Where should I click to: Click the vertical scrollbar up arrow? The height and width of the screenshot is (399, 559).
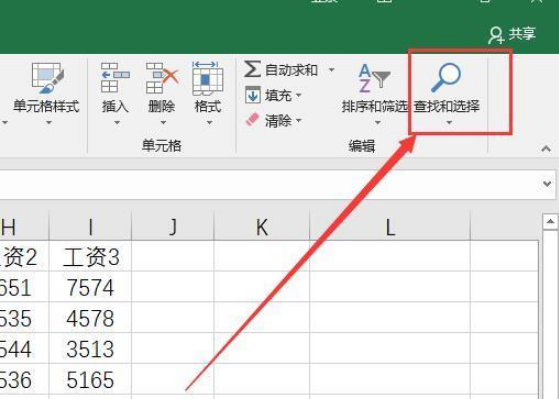click(550, 222)
